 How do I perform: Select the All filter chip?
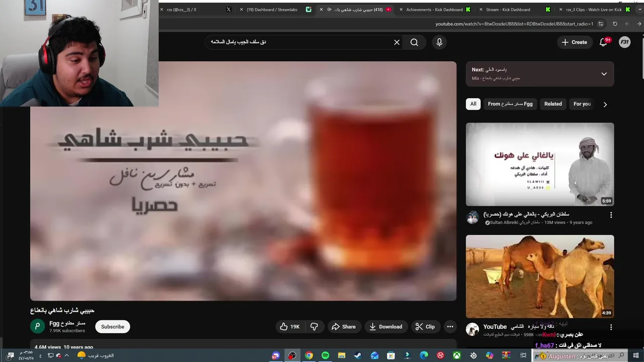coord(473,104)
